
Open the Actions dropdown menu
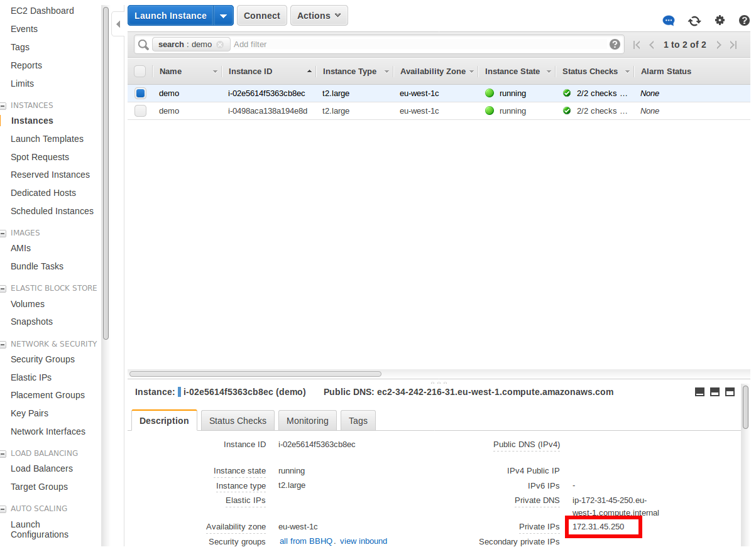(x=319, y=16)
